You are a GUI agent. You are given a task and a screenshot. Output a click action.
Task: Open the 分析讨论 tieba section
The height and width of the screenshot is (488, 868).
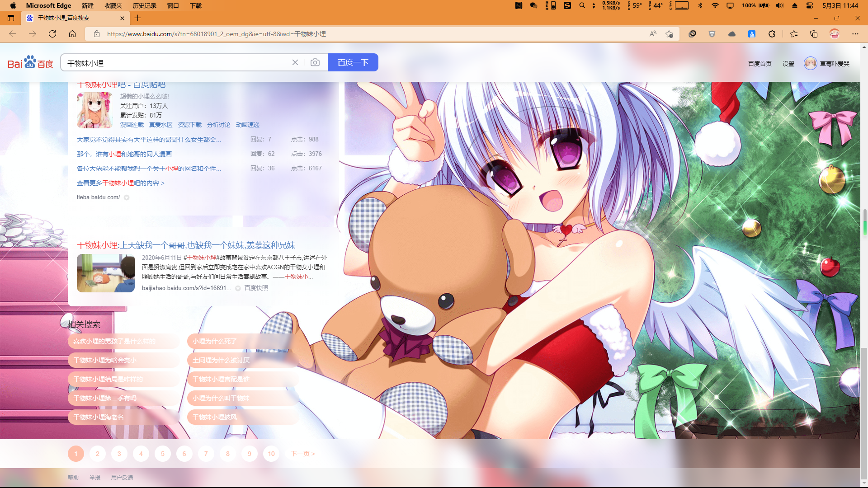click(219, 125)
